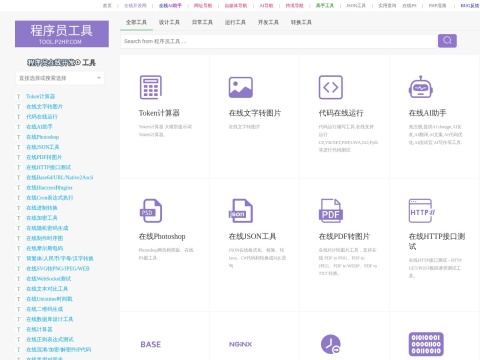Viewport: 480px width, 360px height.
Task: Click the 代码在线运行 card title
Action: 341,113
